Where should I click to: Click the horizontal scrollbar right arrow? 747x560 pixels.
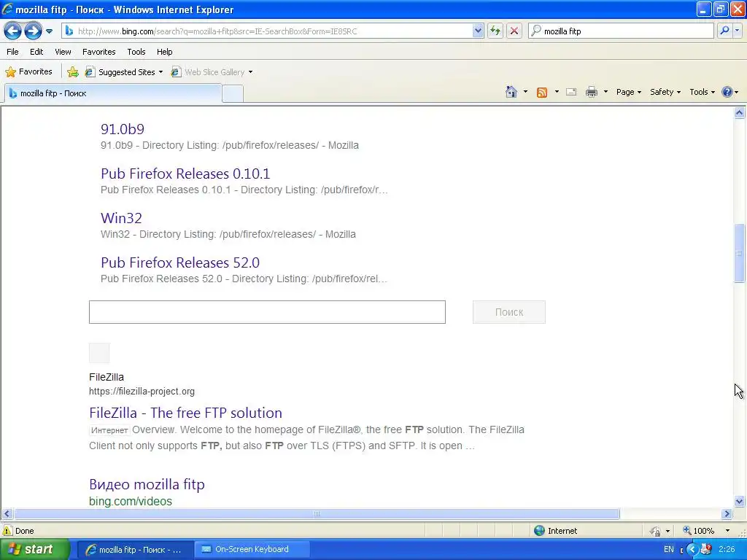[x=727, y=514]
